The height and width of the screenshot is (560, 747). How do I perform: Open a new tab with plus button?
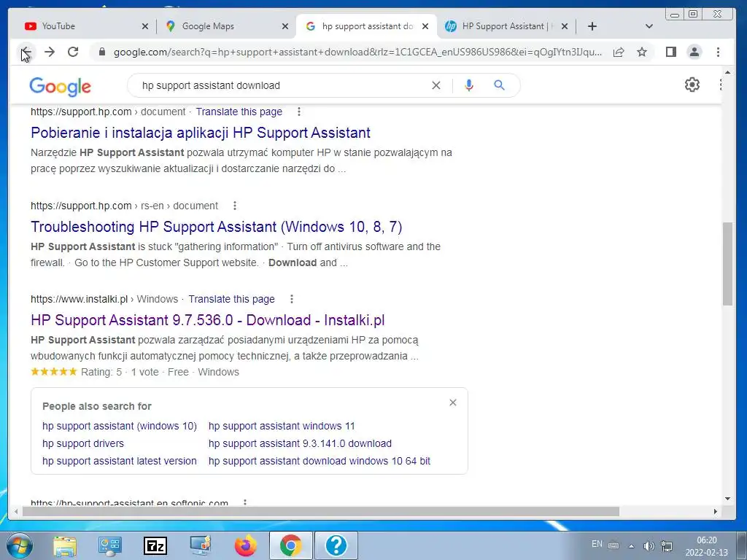pyautogui.click(x=592, y=26)
